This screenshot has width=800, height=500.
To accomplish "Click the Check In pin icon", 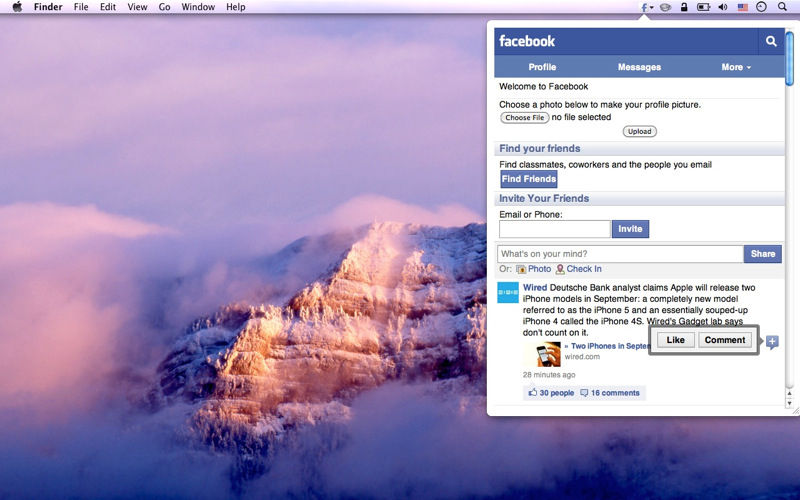I will point(560,269).
